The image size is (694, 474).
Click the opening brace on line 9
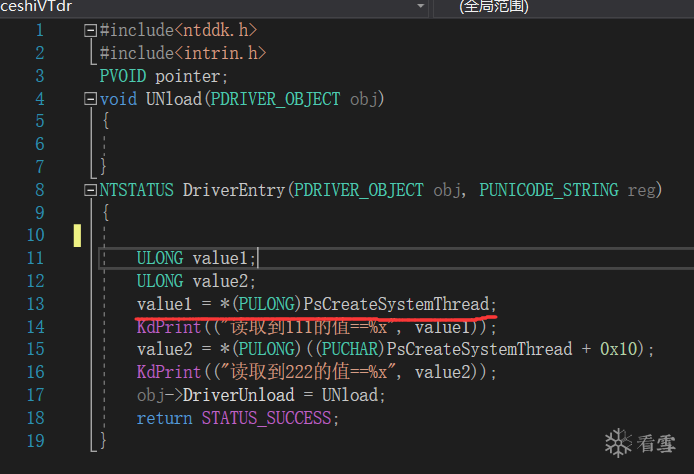pyautogui.click(x=105, y=213)
